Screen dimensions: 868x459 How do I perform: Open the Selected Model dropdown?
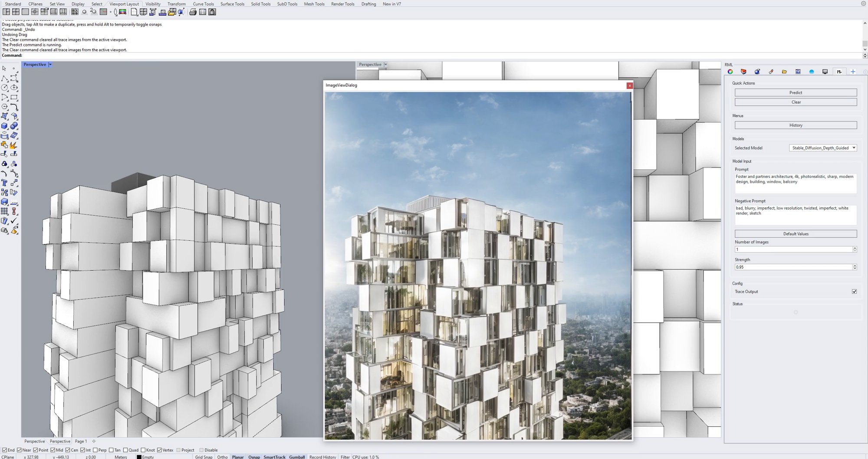pyautogui.click(x=822, y=148)
